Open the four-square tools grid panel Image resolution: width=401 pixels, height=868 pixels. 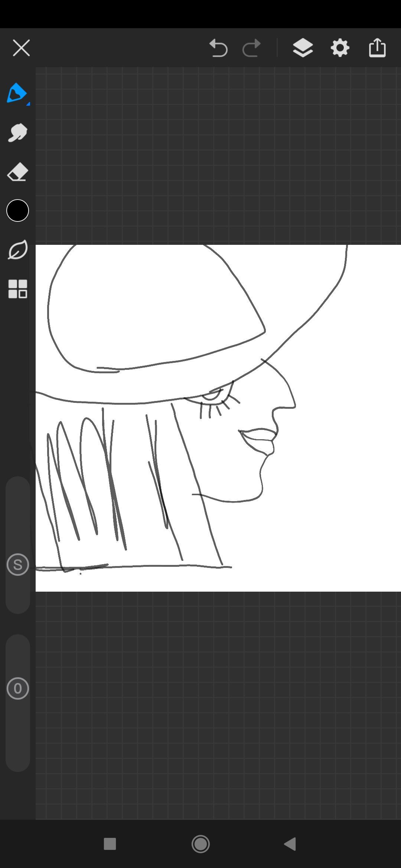point(17,289)
